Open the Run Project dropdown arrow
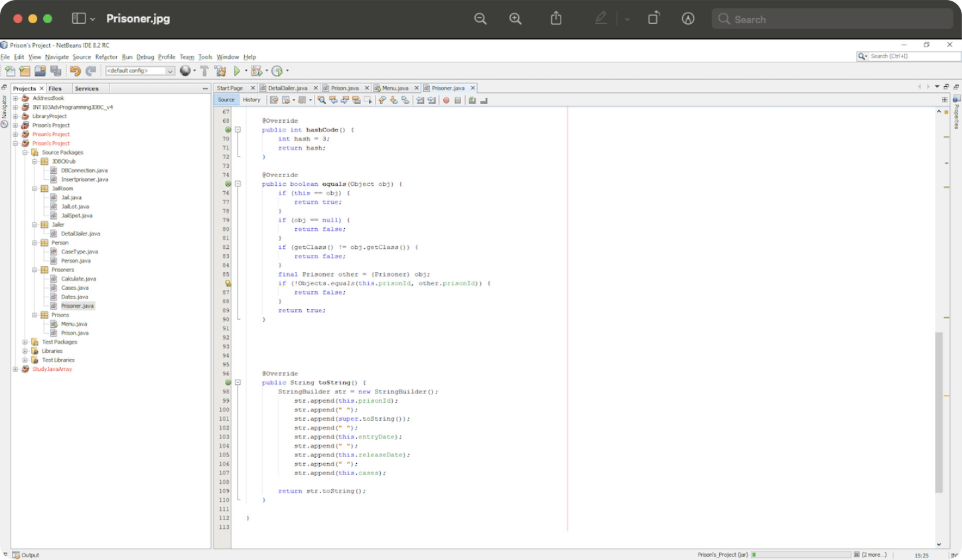962x560 pixels. [246, 71]
